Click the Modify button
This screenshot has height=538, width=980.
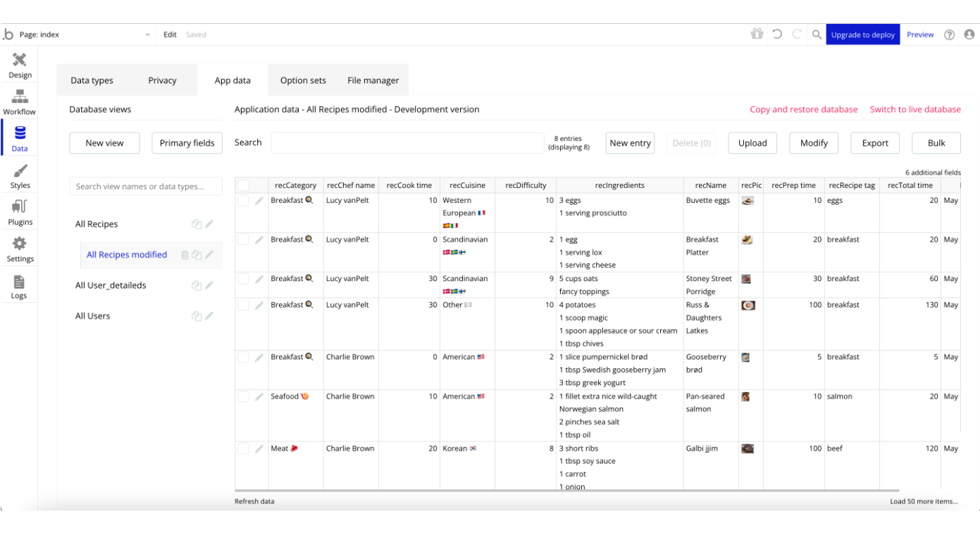point(814,143)
